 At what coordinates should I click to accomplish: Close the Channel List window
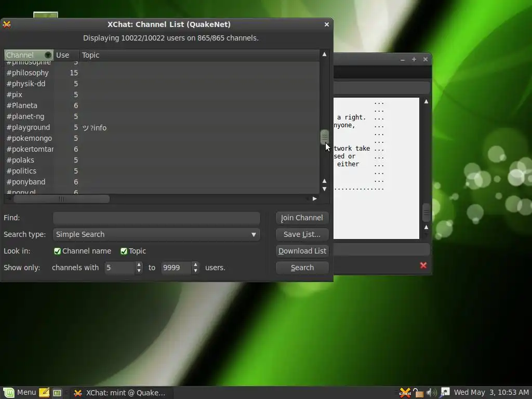pos(326,24)
